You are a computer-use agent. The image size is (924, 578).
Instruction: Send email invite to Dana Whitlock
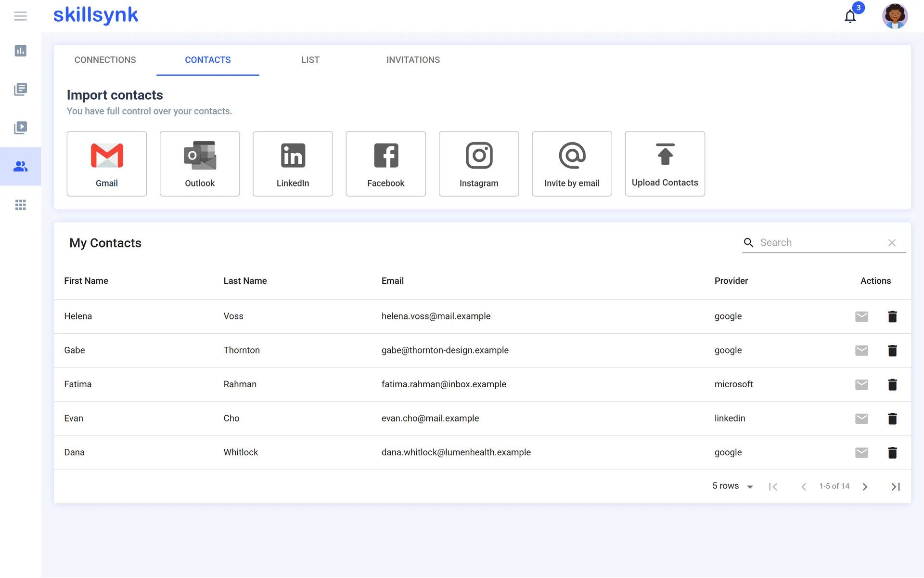[x=861, y=453]
